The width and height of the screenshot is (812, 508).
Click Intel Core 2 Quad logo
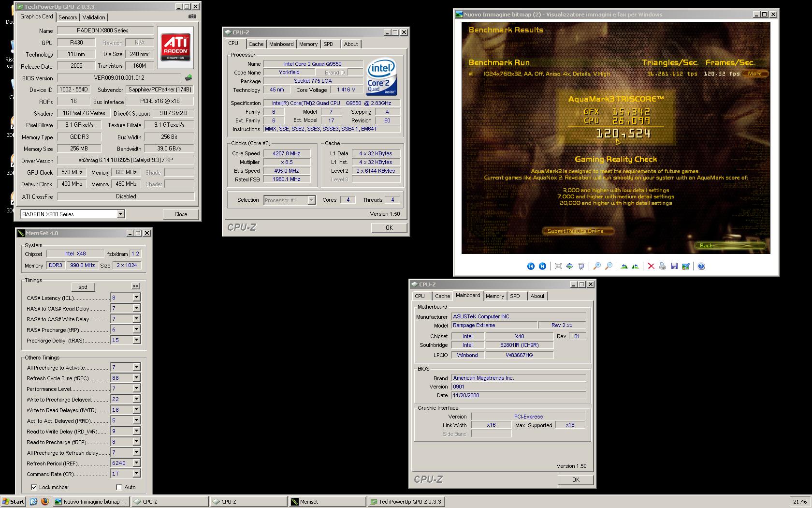[x=381, y=77]
